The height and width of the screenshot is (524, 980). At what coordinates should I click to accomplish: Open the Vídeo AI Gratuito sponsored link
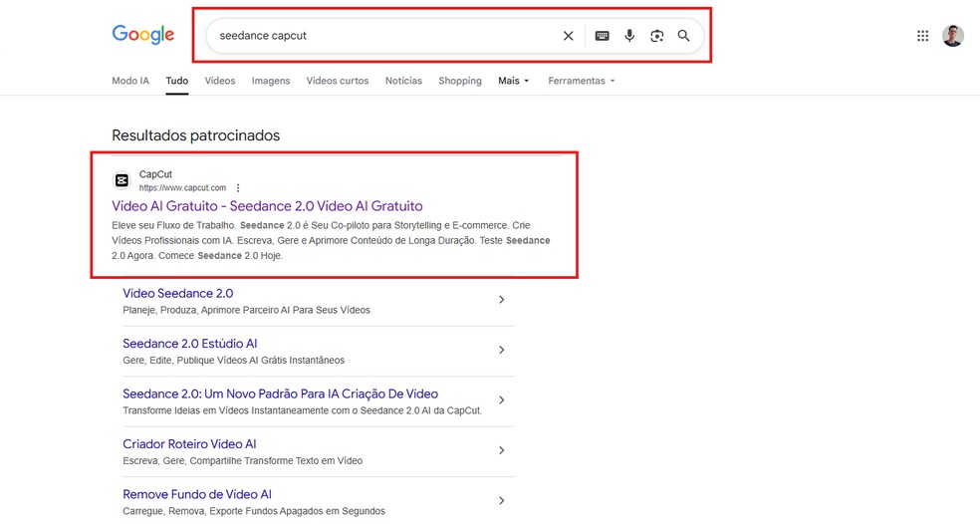[x=267, y=206]
